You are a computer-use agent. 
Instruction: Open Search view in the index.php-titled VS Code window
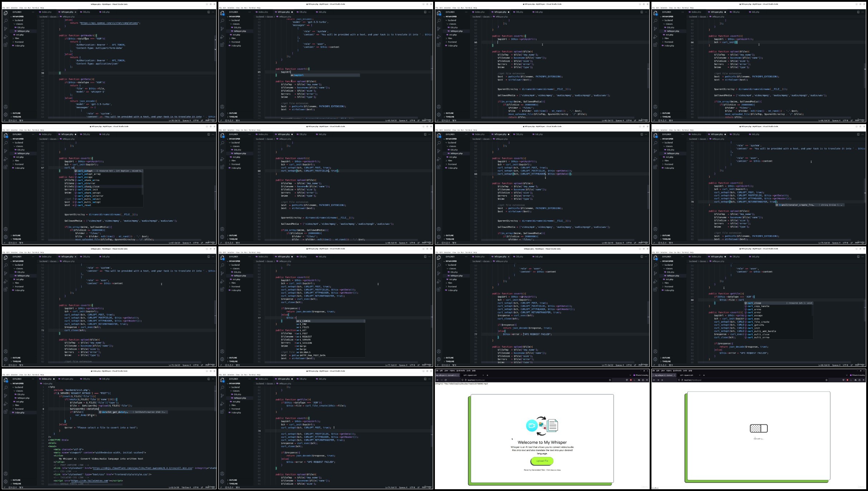pos(6,387)
